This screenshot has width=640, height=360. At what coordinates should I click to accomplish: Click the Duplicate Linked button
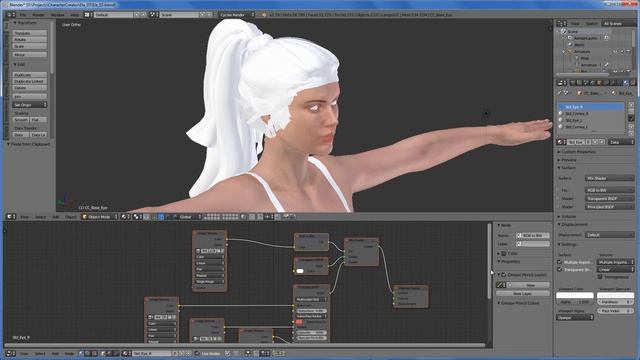click(30, 81)
